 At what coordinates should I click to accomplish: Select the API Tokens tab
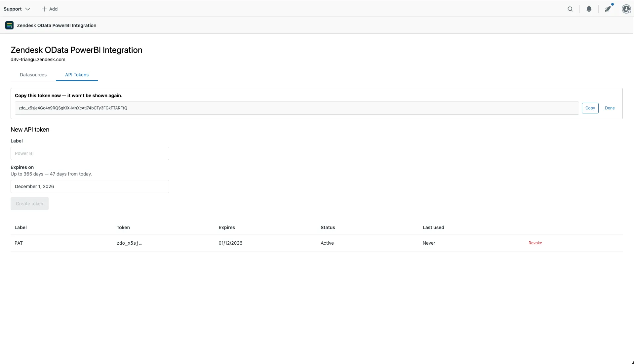[77, 75]
